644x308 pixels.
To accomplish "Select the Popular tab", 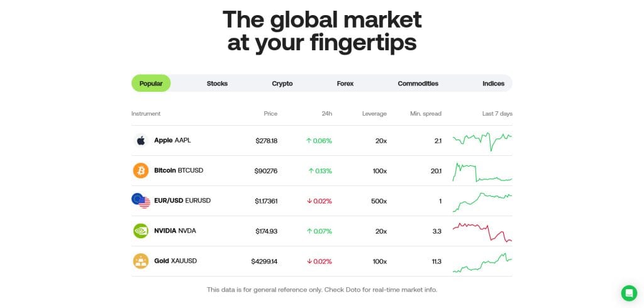I will (151, 84).
